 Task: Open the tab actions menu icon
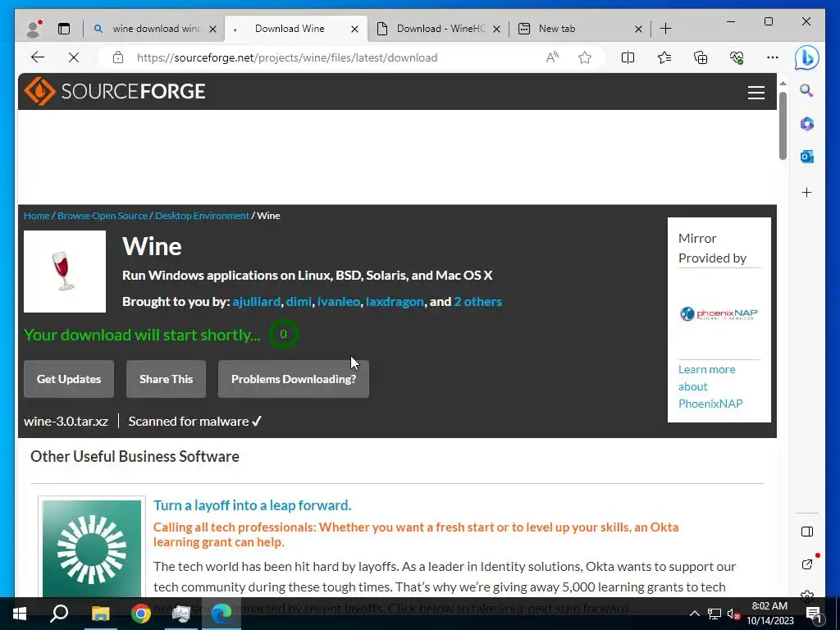coord(64,29)
